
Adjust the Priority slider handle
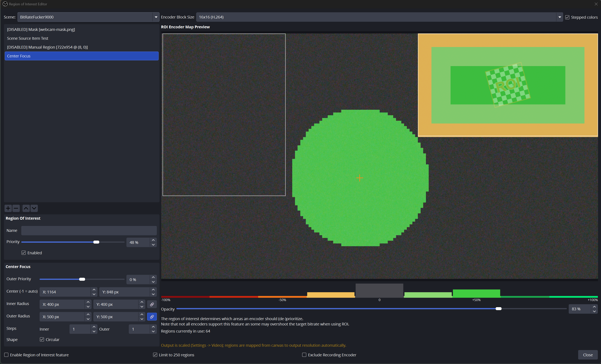(96, 242)
